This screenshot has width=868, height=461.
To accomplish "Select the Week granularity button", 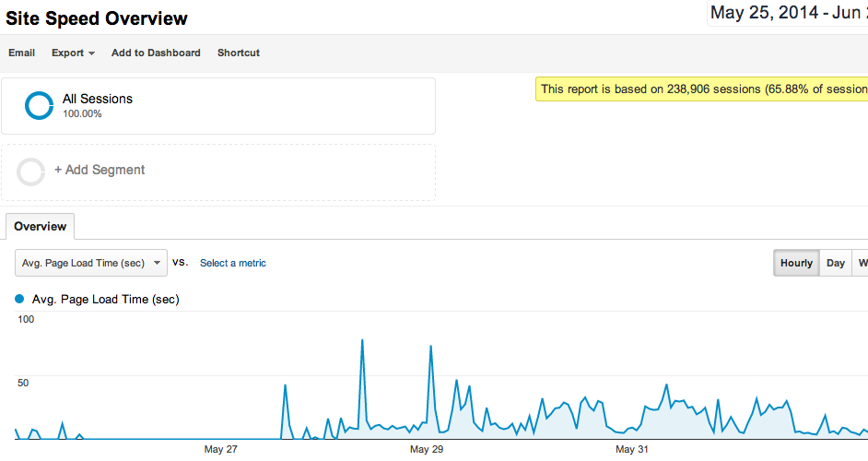I will pyautogui.click(x=861, y=263).
